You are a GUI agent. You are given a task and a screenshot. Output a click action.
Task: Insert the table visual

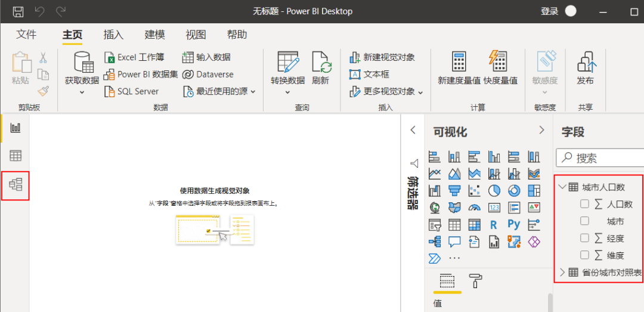454,224
